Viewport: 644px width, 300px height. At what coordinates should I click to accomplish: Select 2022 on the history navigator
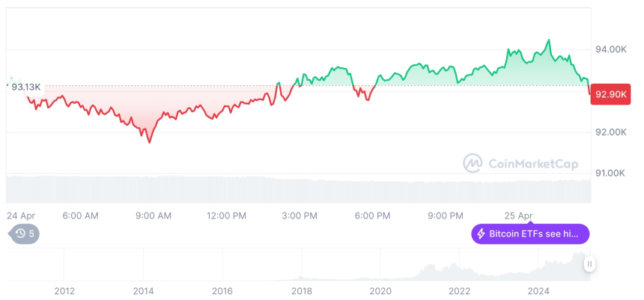click(460, 291)
